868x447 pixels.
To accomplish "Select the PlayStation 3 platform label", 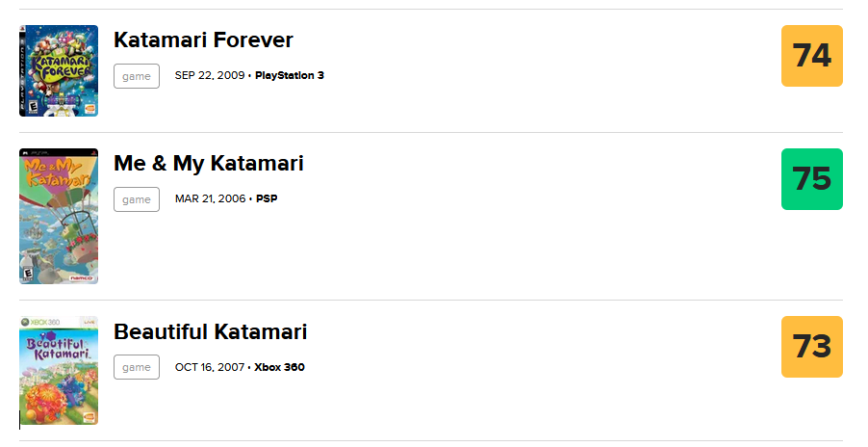I will pyautogui.click(x=290, y=75).
